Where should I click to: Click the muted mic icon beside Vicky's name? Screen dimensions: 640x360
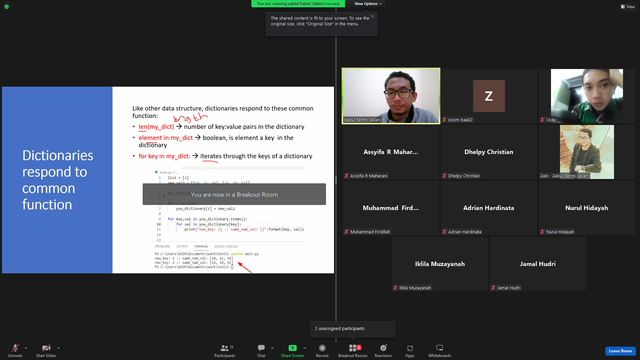point(542,120)
